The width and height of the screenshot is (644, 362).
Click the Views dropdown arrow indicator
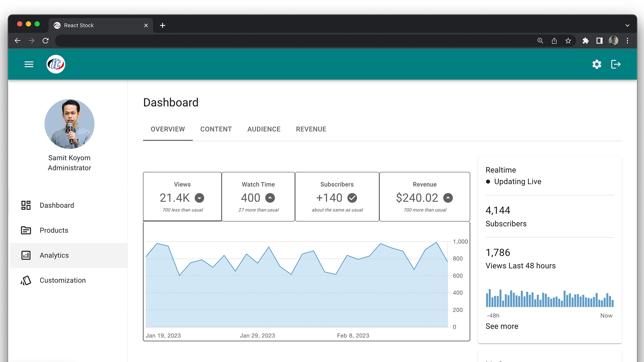[x=199, y=197]
